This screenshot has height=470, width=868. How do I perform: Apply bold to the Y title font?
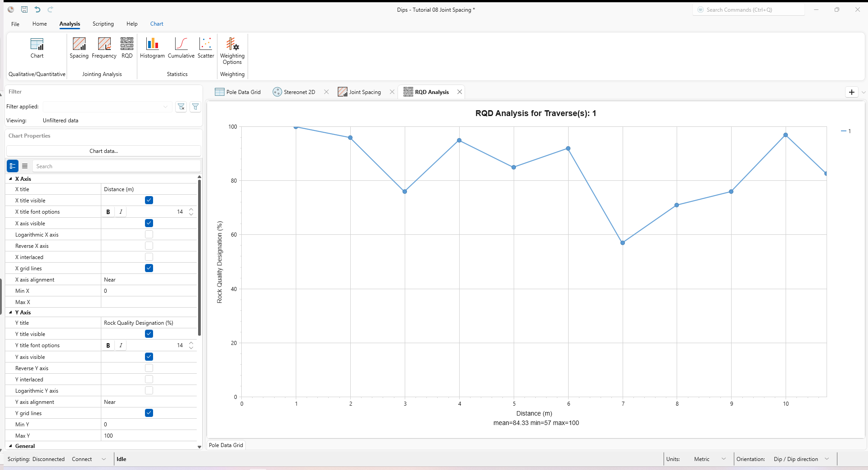(x=108, y=345)
